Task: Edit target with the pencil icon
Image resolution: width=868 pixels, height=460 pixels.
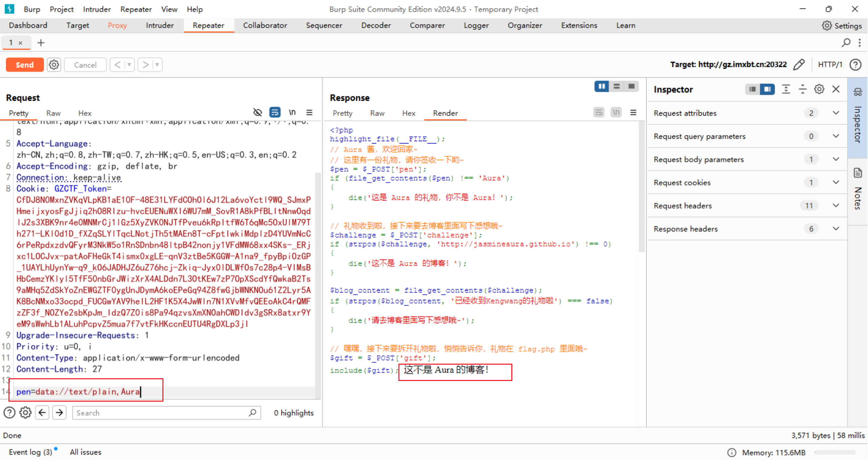Action: tap(799, 64)
